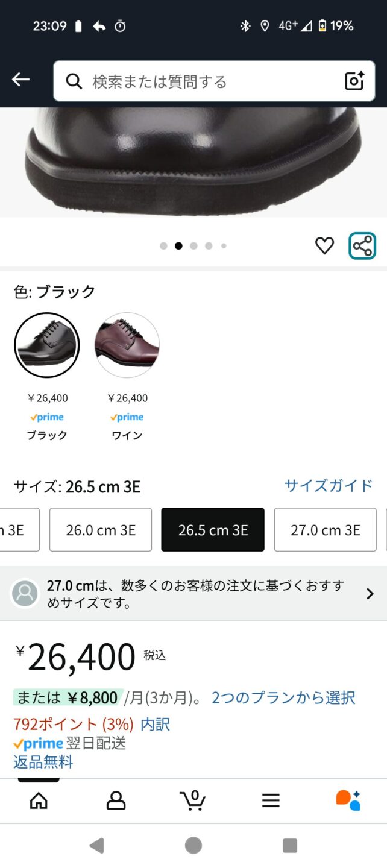
Task: Open the shopping cart
Action: click(193, 800)
